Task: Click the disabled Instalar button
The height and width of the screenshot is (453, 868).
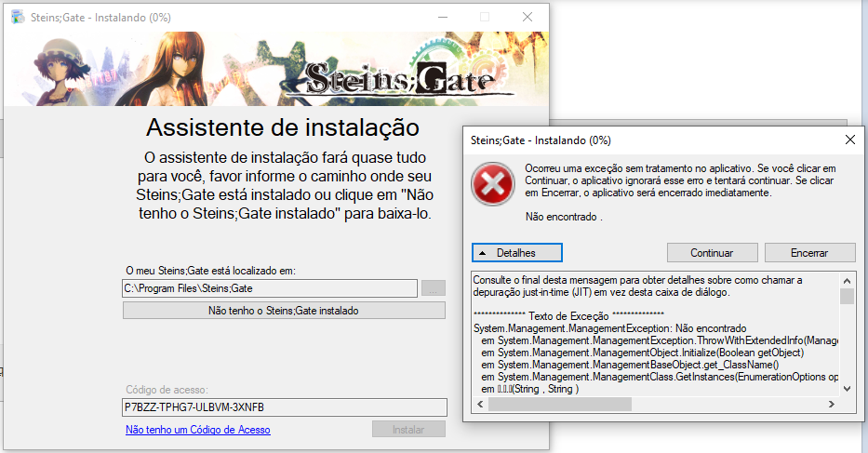Action: tap(408, 429)
